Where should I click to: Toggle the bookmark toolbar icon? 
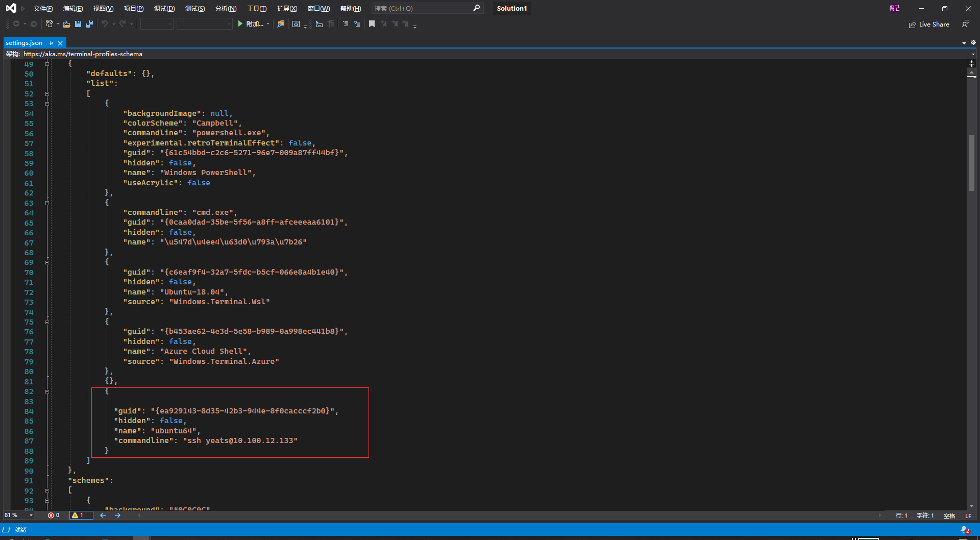tap(372, 24)
